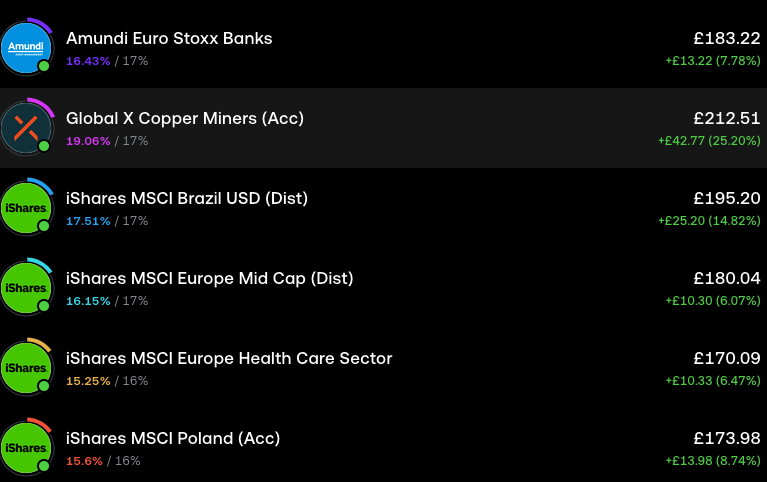The width and height of the screenshot is (767, 482).
Task: Select iShares MSCI Europe Health Care Sector title
Action: tap(229, 358)
